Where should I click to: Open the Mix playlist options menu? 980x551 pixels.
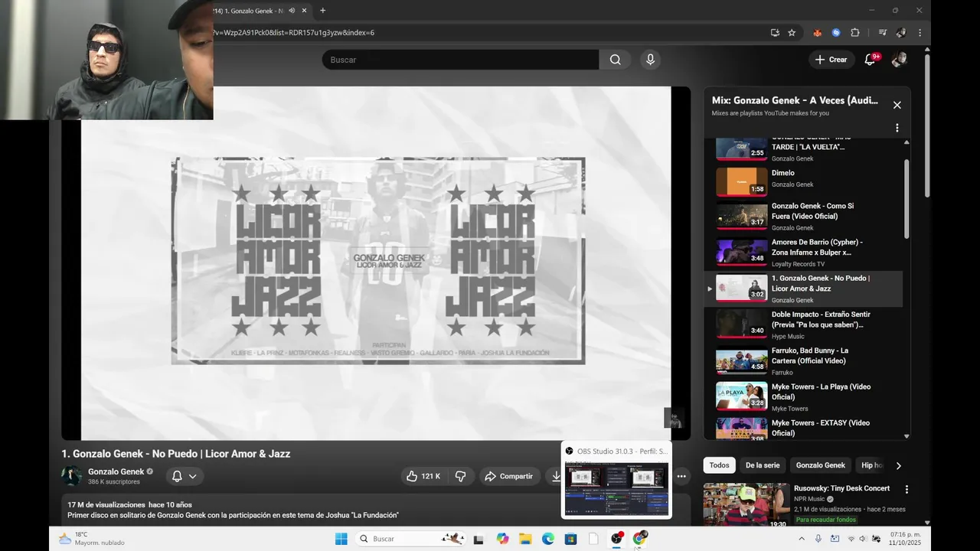897,128
